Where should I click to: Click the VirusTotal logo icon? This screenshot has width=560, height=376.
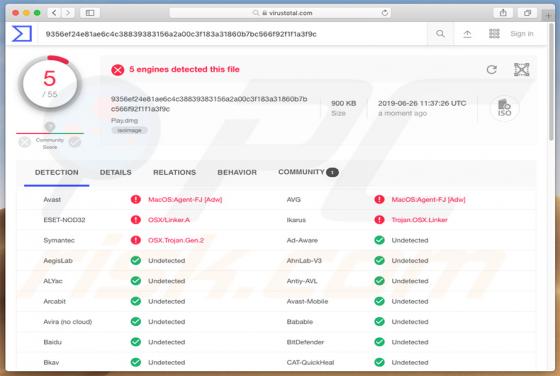[x=22, y=34]
